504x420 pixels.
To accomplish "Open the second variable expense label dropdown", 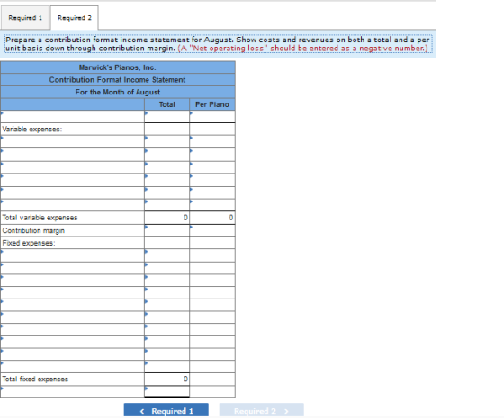I will click(72, 155).
